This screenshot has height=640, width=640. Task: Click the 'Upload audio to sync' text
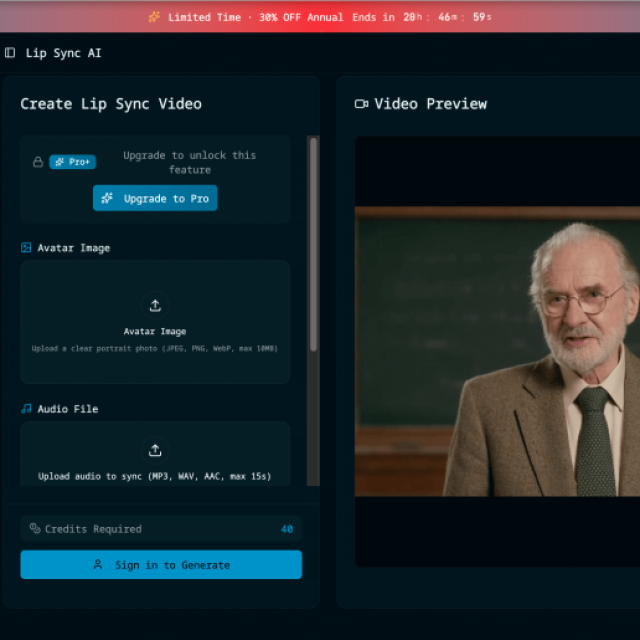tap(155, 476)
